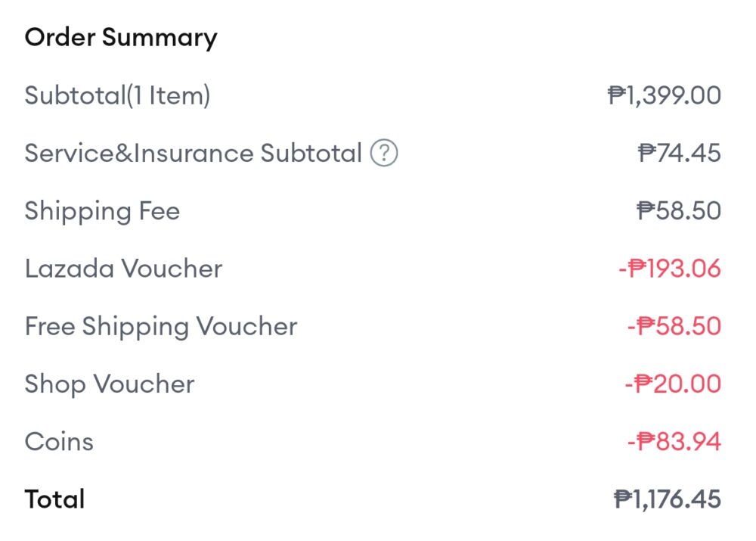Screen dimensions: 756x541
Task: Click the Coins label
Action: coord(59,442)
